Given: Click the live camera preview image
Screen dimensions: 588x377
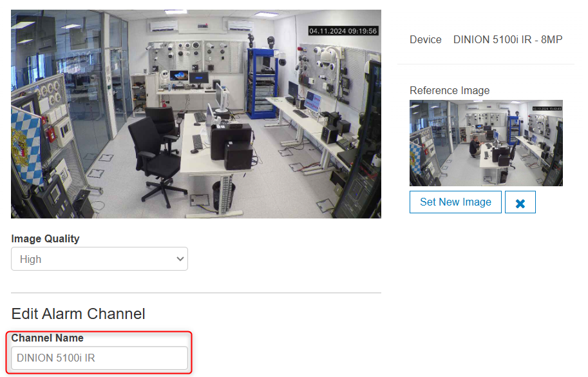Looking at the screenshot, I should [196, 114].
